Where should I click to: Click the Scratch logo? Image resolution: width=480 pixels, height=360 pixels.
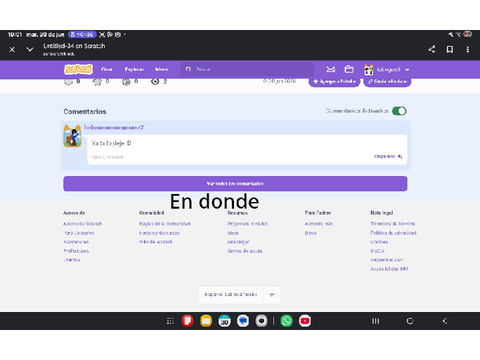pyautogui.click(x=78, y=69)
